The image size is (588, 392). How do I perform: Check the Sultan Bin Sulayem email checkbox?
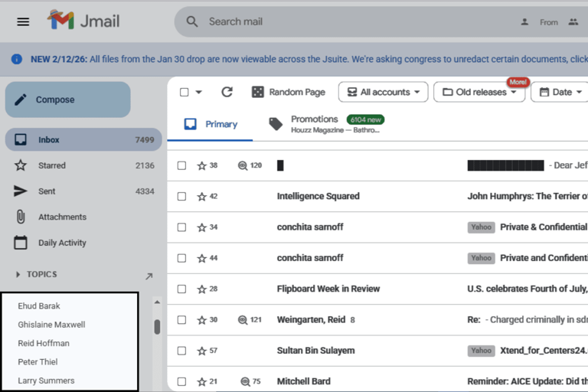(x=181, y=351)
